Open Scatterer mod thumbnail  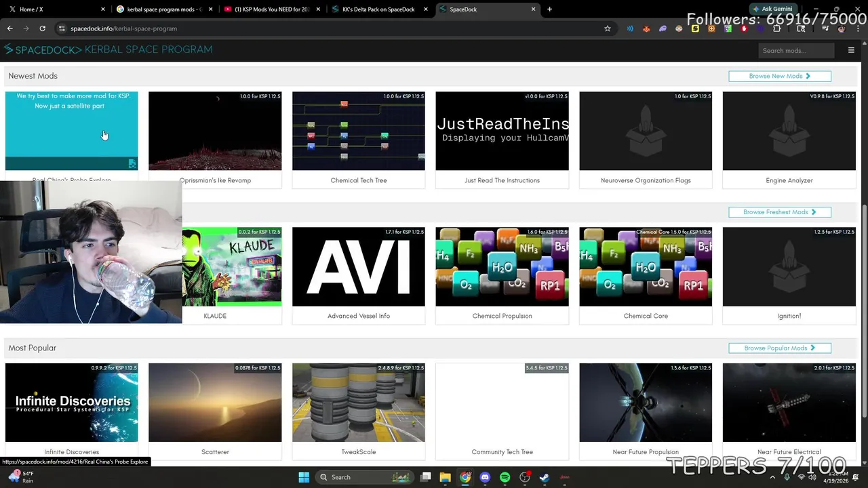click(x=215, y=403)
